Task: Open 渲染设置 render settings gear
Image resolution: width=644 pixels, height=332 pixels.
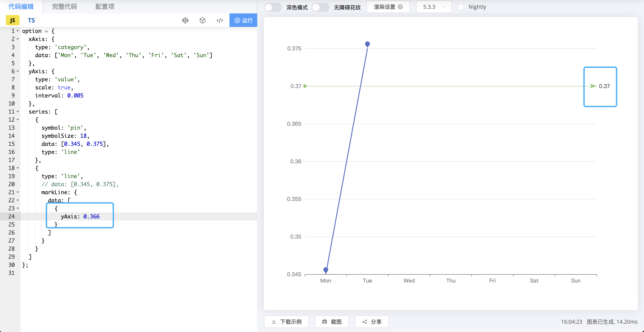Action: point(388,7)
